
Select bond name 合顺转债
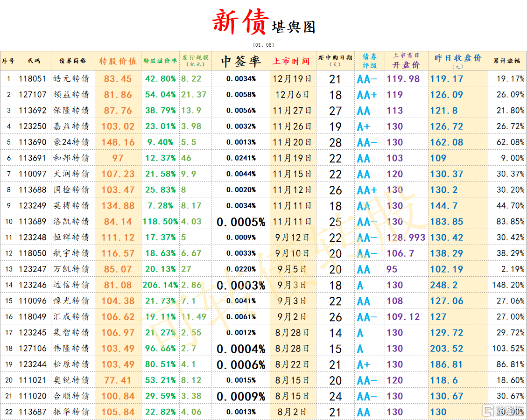point(71,396)
